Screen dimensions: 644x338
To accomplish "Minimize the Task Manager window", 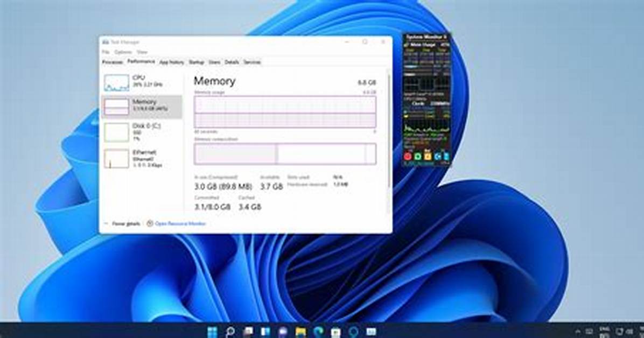I will (347, 42).
